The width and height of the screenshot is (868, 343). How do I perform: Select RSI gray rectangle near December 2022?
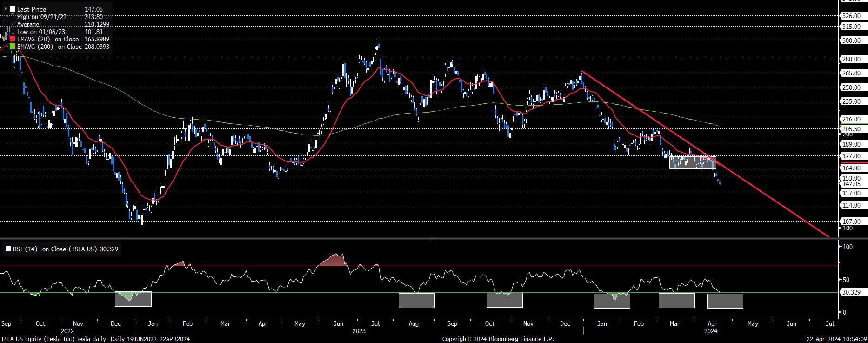(133, 299)
